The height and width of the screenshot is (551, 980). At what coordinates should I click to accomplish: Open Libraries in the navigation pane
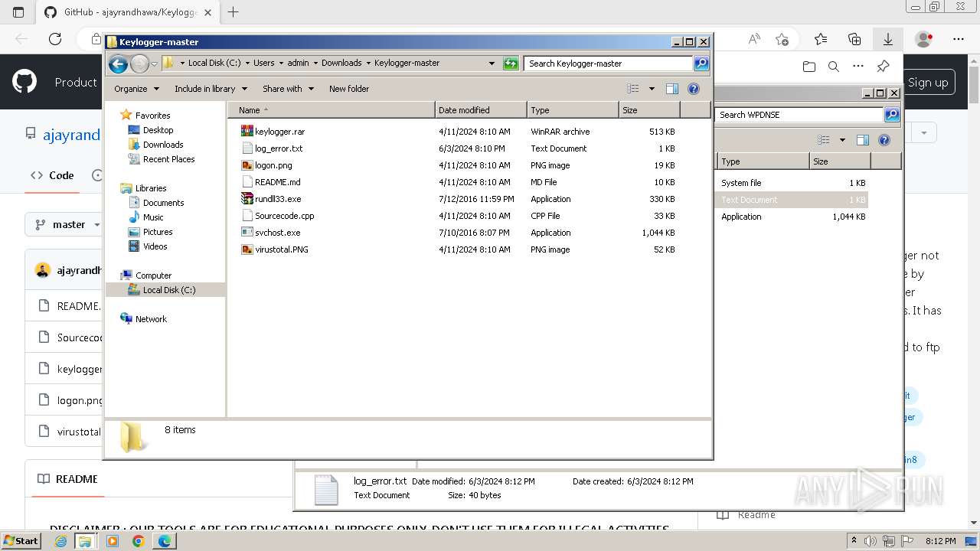tap(151, 188)
